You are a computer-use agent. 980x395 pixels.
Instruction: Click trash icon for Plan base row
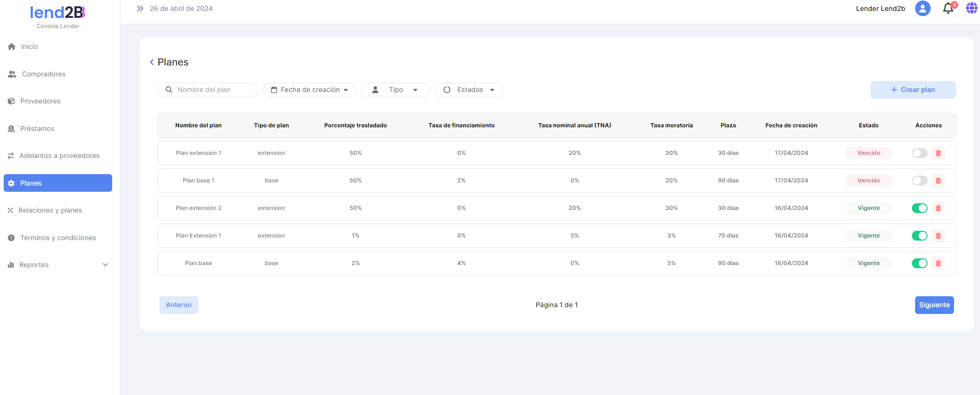pyautogui.click(x=938, y=264)
